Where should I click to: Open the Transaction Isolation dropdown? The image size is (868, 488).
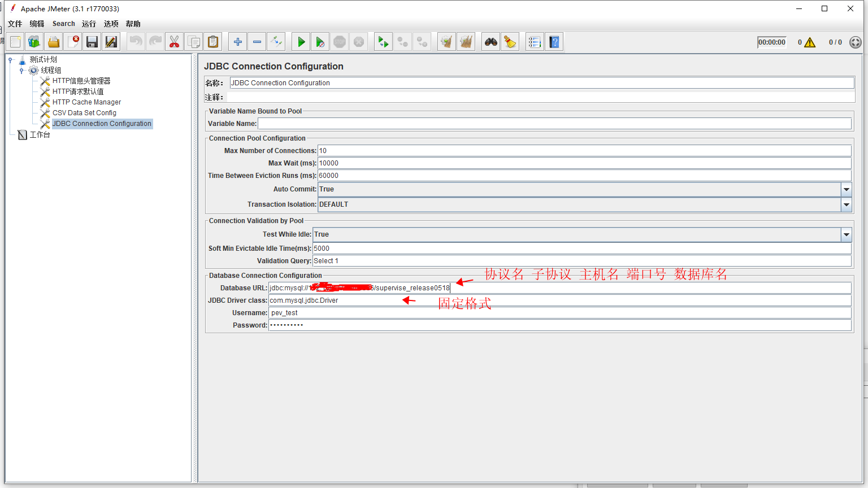[x=846, y=204]
